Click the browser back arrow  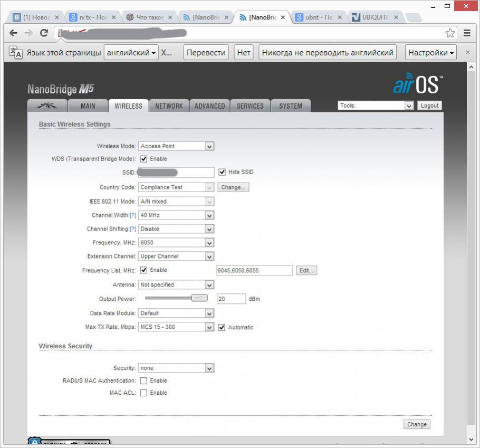point(14,33)
